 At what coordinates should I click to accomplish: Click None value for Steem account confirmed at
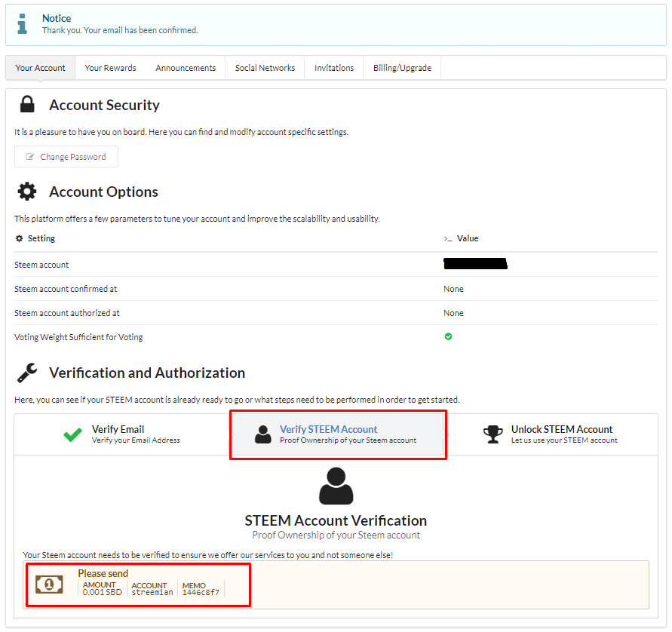tap(453, 289)
